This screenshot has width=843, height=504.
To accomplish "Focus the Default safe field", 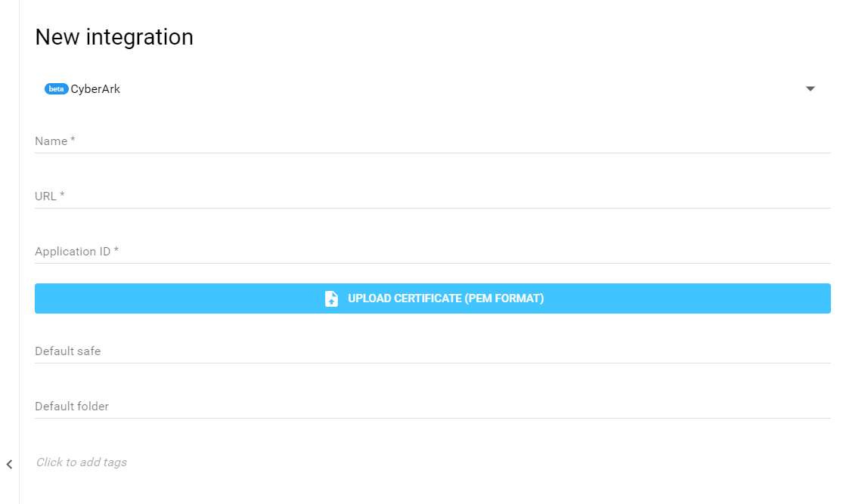I will pyautogui.click(x=432, y=351).
